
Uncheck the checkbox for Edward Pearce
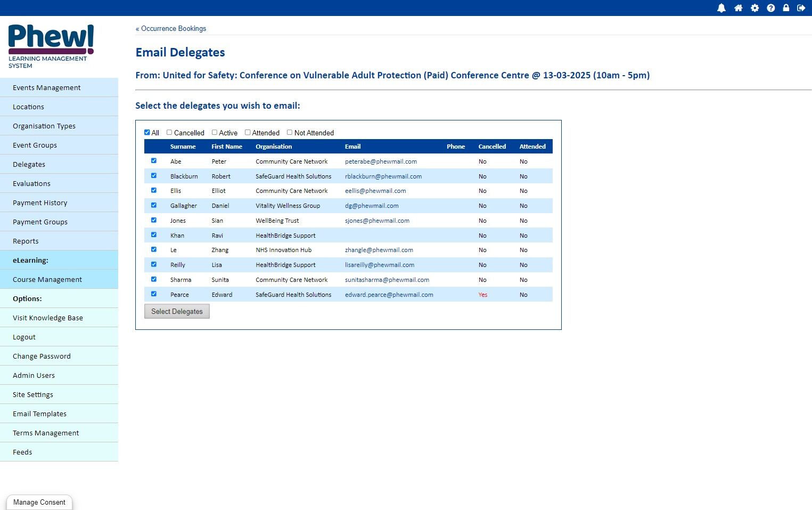[154, 294]
